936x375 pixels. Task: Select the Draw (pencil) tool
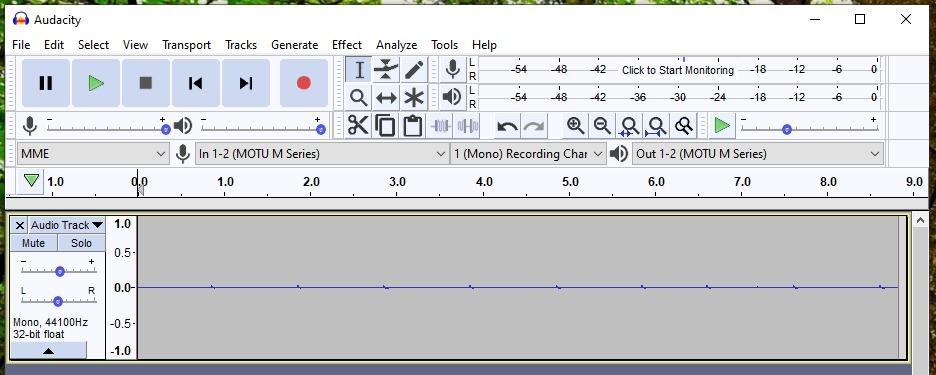click(x=414, y=70)
